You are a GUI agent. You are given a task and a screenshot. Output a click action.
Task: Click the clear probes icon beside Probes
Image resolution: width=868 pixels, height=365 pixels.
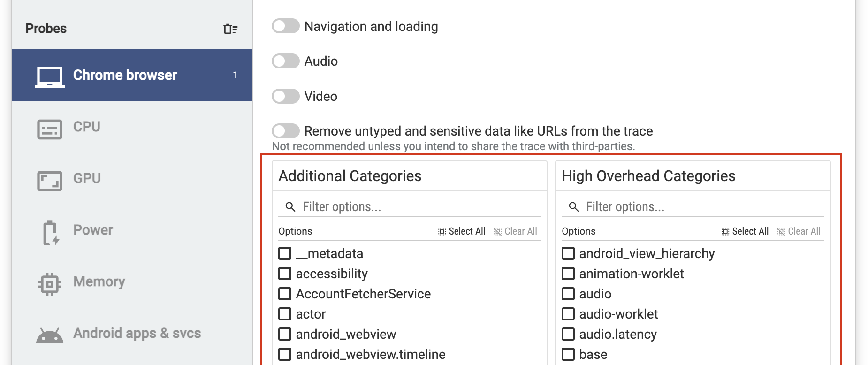pos(230,29)
